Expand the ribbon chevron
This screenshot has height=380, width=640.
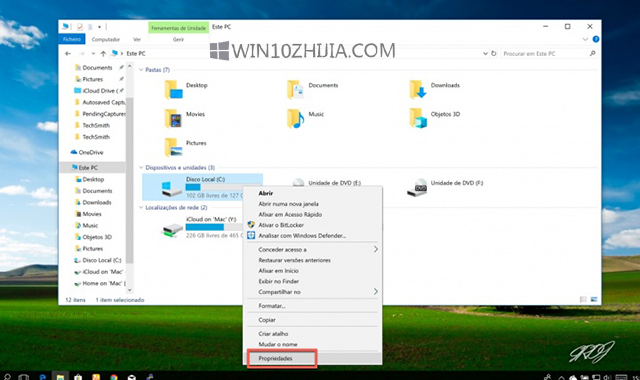[x=585, y=39]
